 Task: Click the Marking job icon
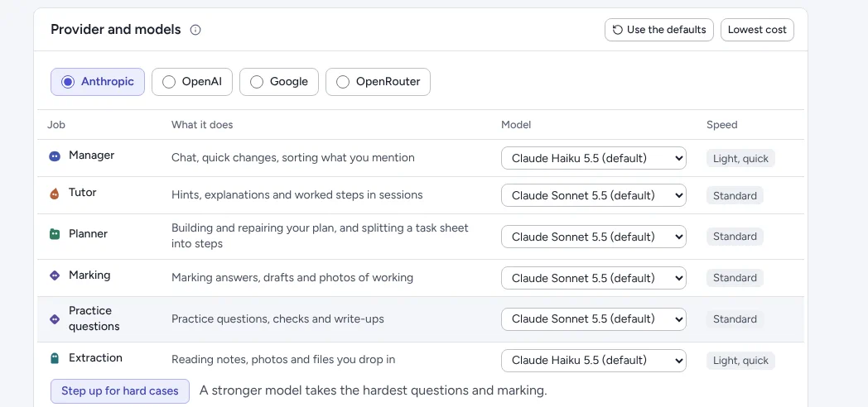coord(55,275)
